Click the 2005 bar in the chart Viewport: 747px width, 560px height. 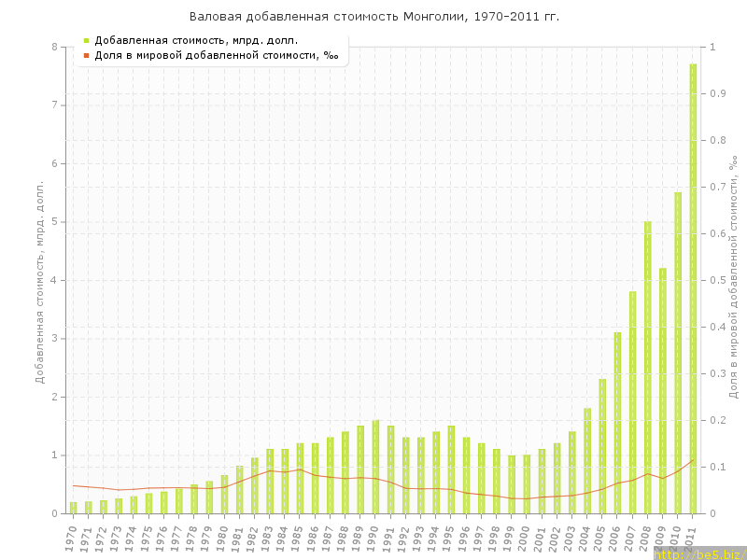tap(602, 446)
